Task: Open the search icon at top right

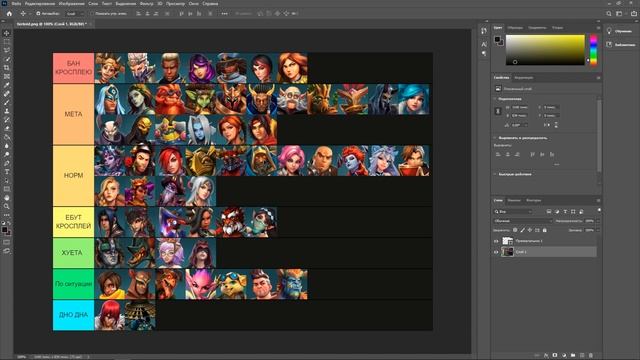Action: pyautogui.click(x=609, y=13)
